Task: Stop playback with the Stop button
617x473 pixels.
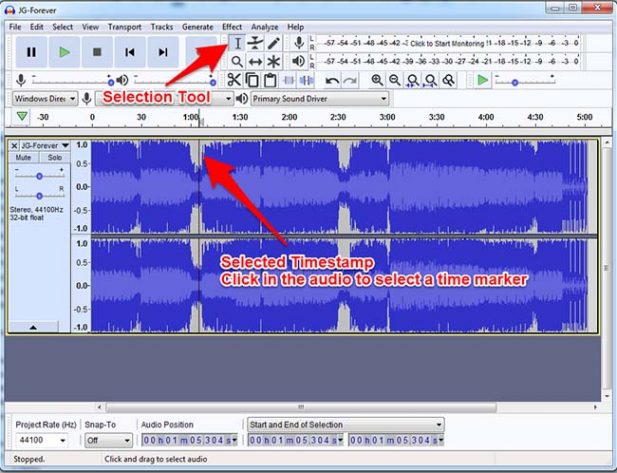Action: [x=97, y=52]
